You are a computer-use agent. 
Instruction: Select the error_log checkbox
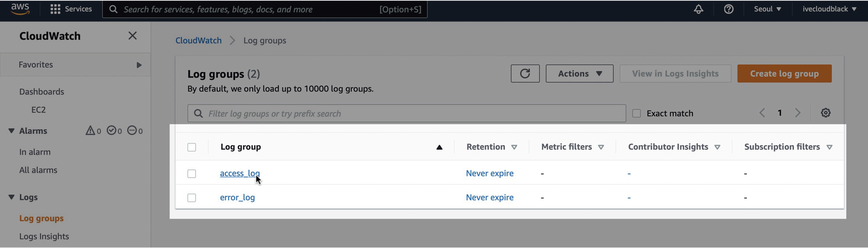(x=191, y=198)
